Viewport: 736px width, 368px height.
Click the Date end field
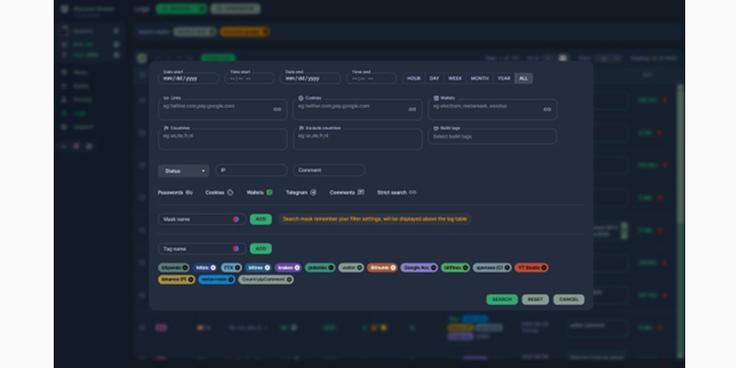tap(310, 78)
